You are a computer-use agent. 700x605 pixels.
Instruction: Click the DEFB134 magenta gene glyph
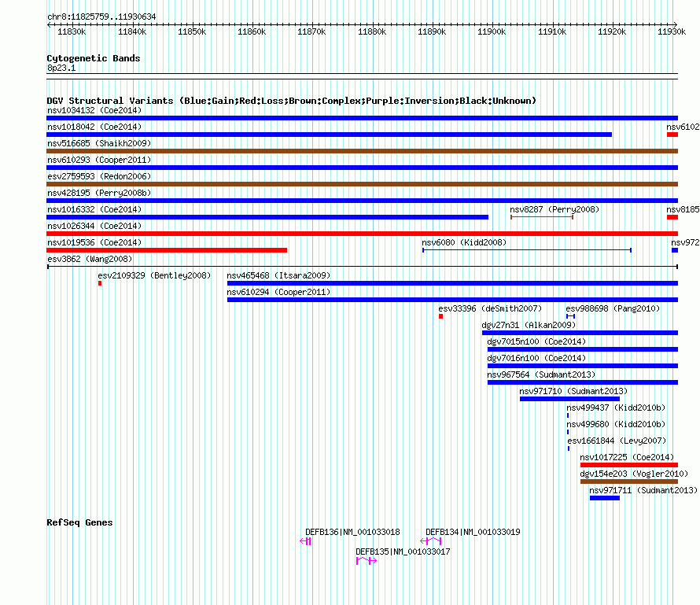tap(431, 541)
